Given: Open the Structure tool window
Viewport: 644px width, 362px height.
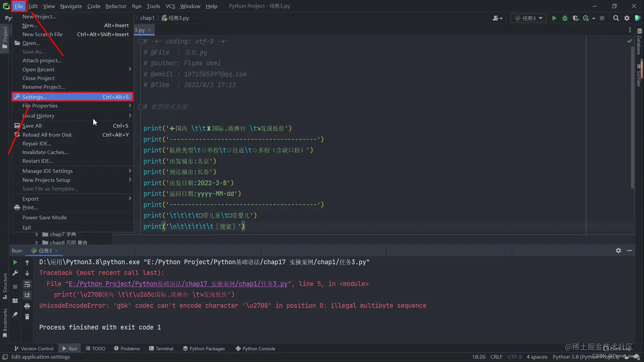Looking at the screenshot, I should tap(5, 286).
